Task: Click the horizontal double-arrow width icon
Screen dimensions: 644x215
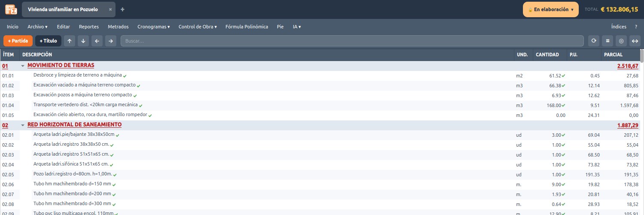Action: click(635, 41)
